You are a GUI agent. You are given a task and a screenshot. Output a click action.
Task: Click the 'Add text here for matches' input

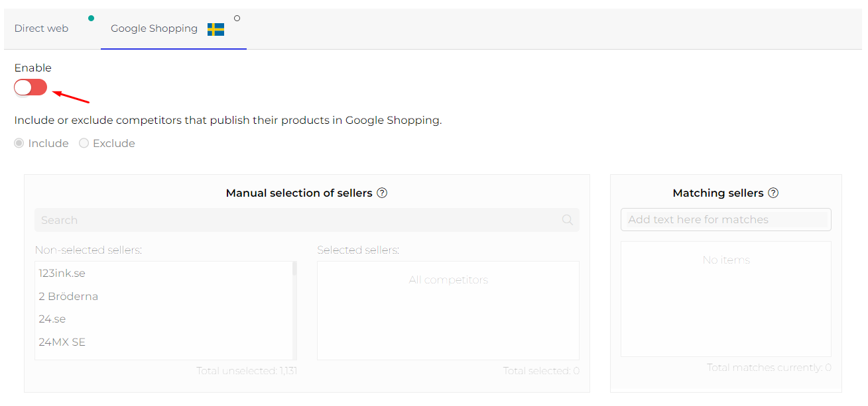[725, 220]
